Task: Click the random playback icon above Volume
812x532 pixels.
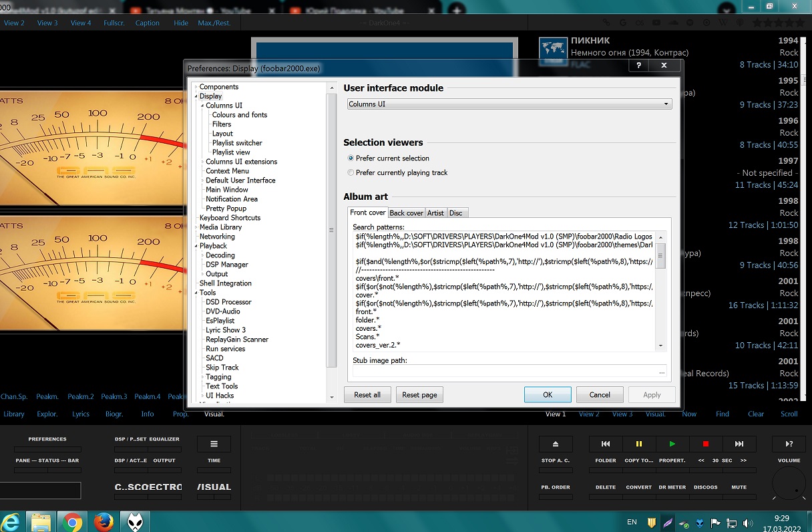Action: 789,444
